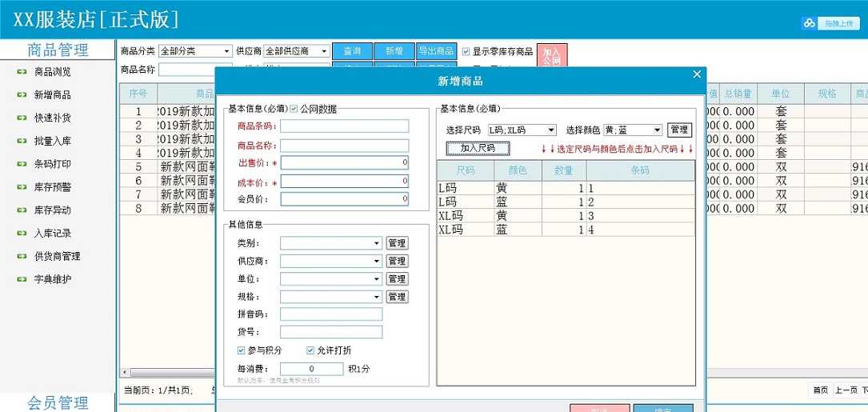Toggle the 公网数据 checkbox

pos(294,109)
